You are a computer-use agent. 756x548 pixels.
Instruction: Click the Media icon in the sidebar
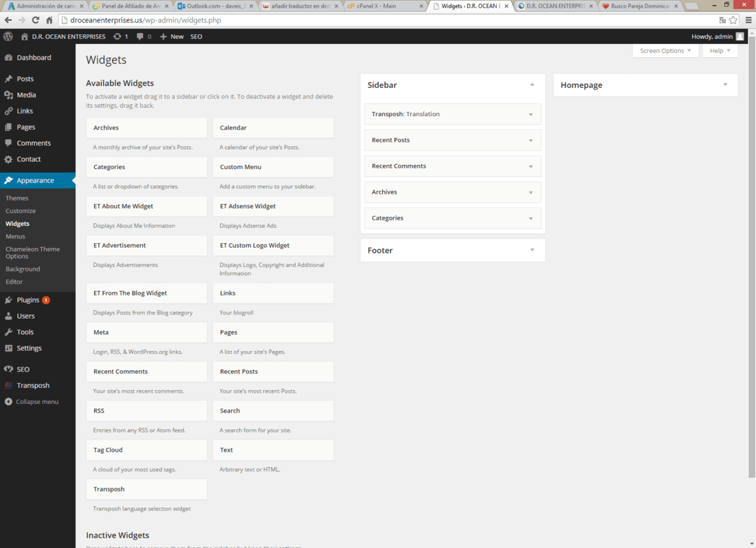(8, 95)
